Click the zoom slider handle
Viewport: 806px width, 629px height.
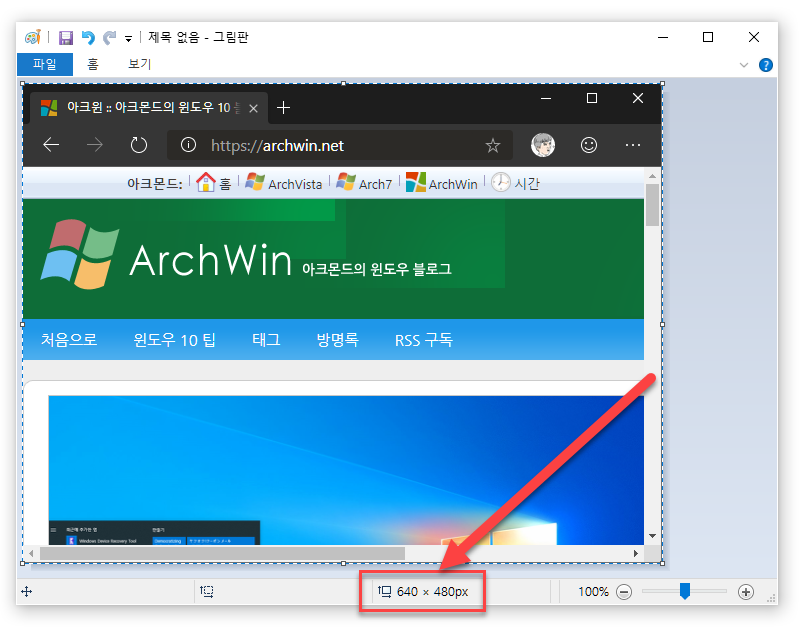tap(685, 591)
